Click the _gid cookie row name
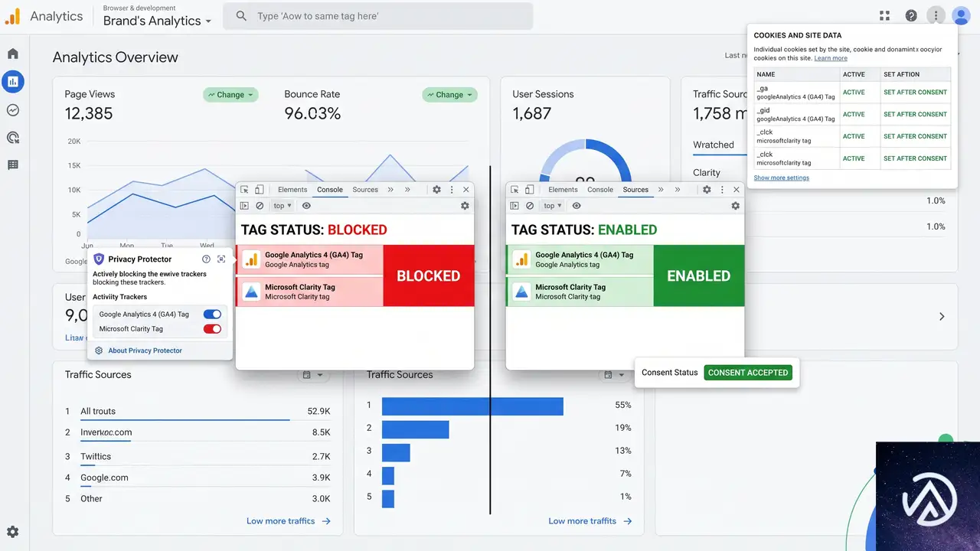This screenshot has width=980, height=551. pos(763,110)
